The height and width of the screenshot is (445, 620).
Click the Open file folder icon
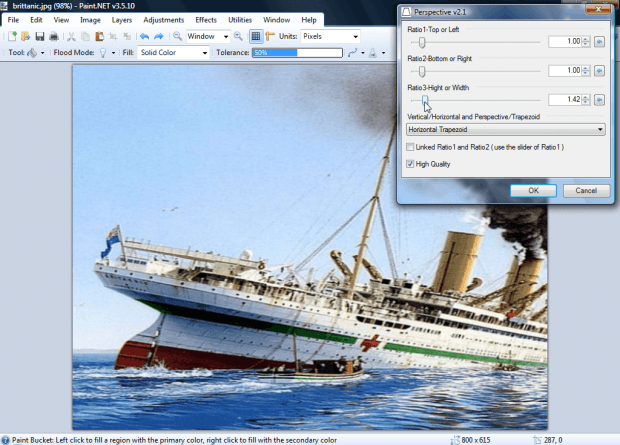[26, 36]
